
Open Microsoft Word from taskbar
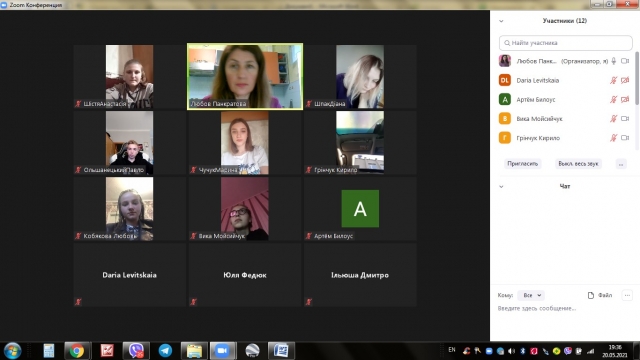[x=281, y=351]
